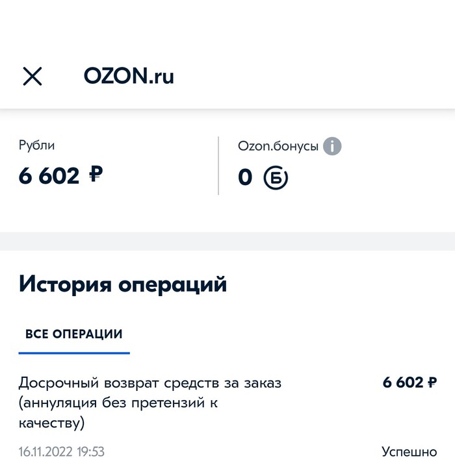455x476 pixels.
Task: Close the OZON.ru wallet screen
Action: tap(32, 77)
